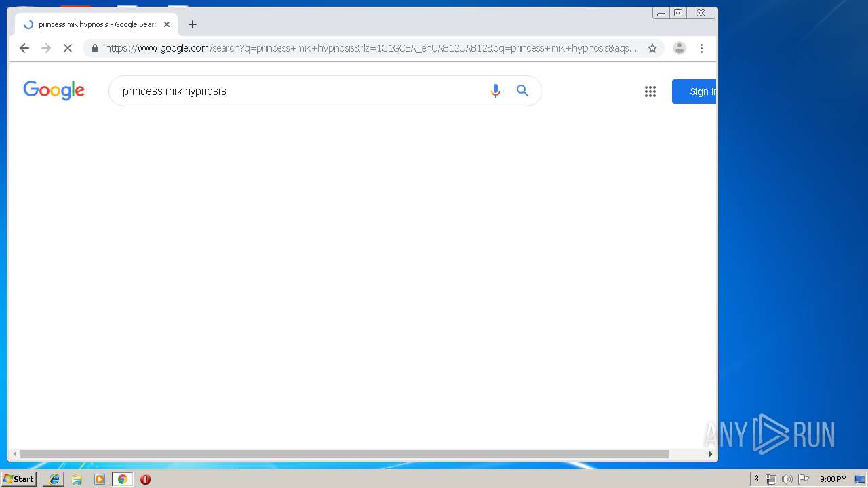Viewport: 868px width, 488px height.
Task: Open Action Center flag icon
Action: tap(804, 479)
